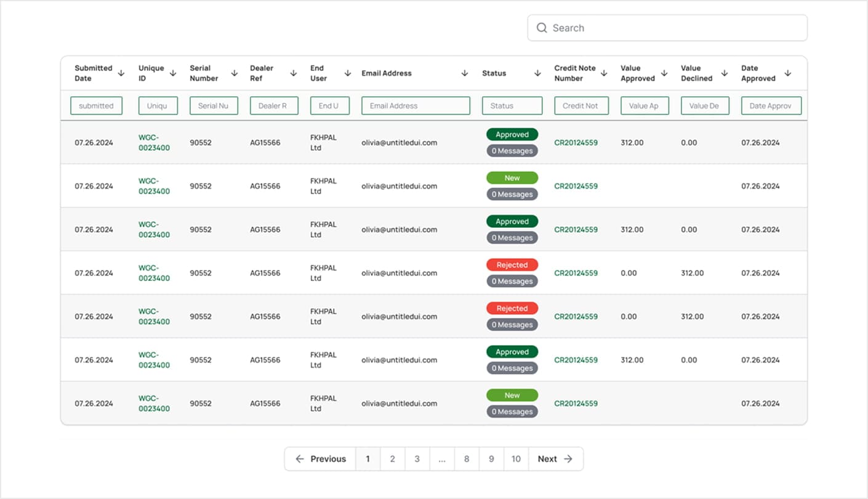Click into the Status filter box
Viewport: 868px width, 499px height.
click(x=512, y=106)
